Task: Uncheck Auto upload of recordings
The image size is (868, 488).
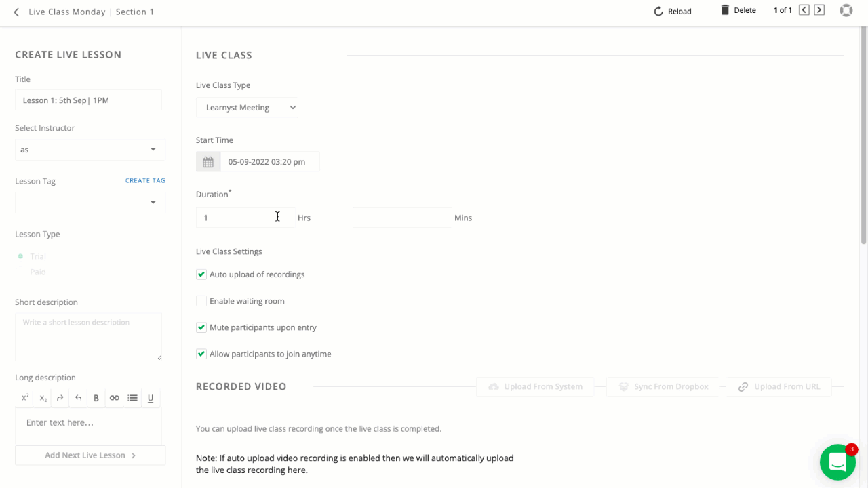Action: click(x=201, y=274)
